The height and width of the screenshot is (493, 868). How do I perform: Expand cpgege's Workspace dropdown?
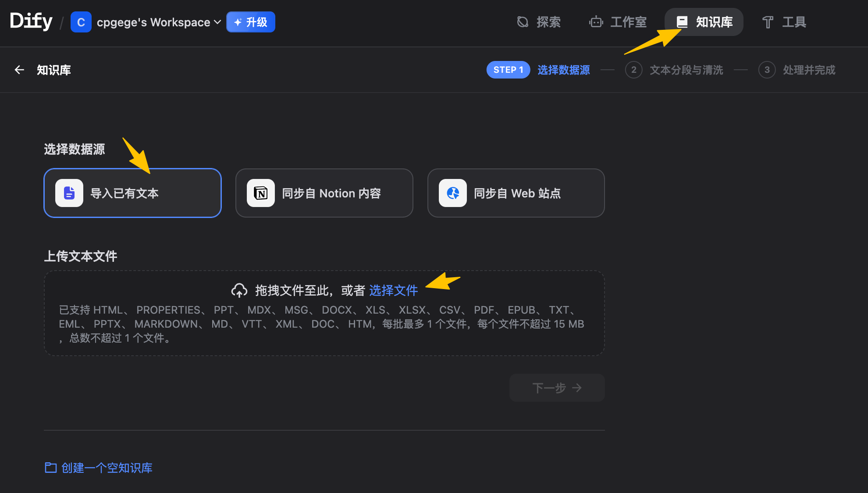click(159, 22)
